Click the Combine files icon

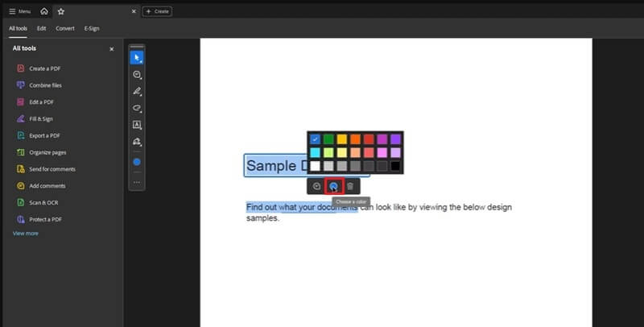pyautogui.click(x=21, y=85)
